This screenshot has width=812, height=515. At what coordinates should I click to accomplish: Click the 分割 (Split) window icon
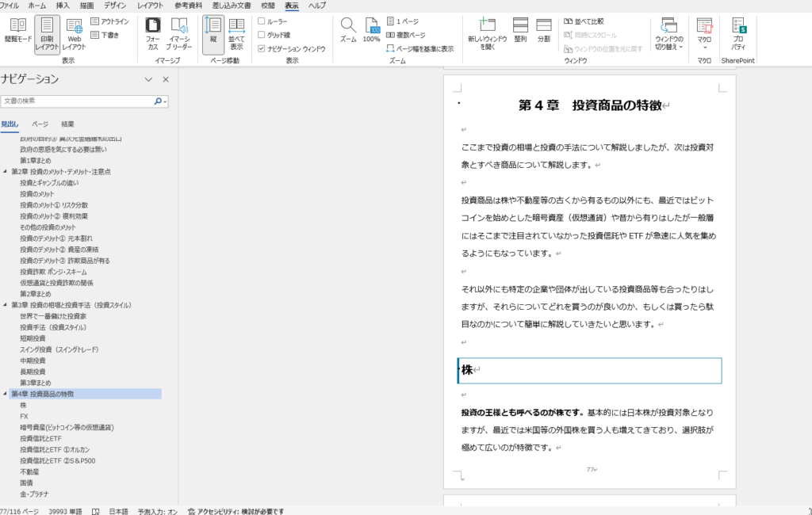pyautogui.click(x=543, y=30)
